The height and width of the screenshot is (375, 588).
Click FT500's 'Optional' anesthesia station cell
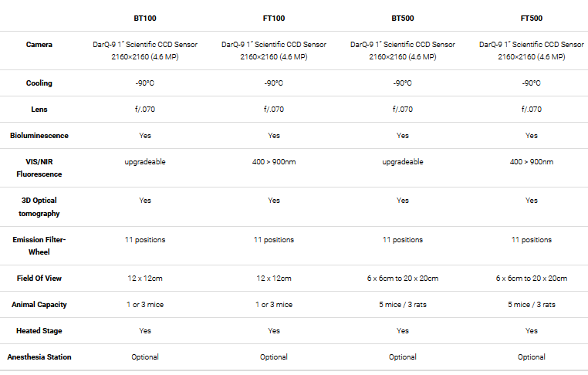[x=531, y=357]
